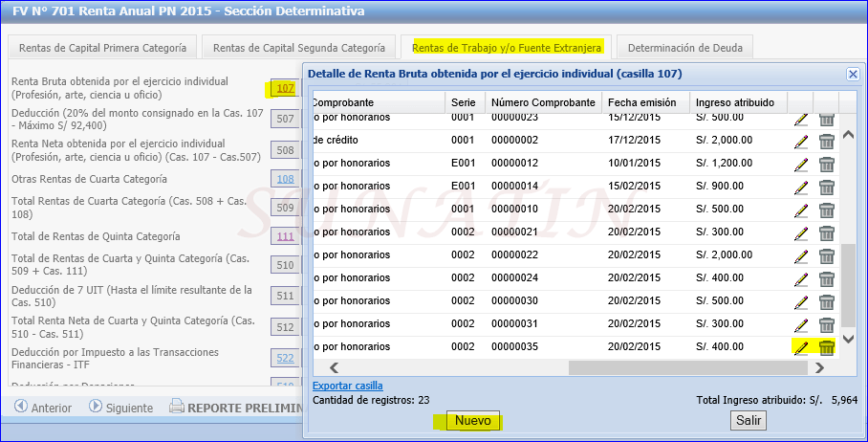
Task: Edit the row with comprobante 00000035
Action: [800, 348]
